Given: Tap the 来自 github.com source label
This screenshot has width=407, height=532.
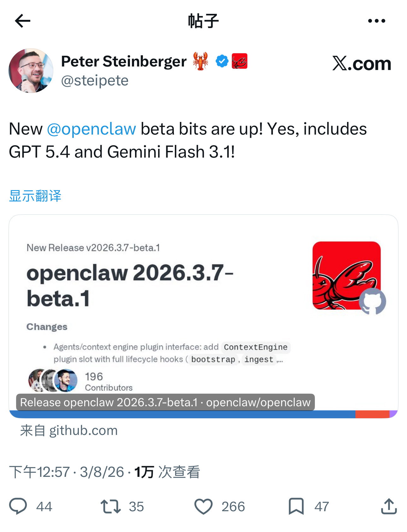Looking at the screenshot, I should point(69,431).
